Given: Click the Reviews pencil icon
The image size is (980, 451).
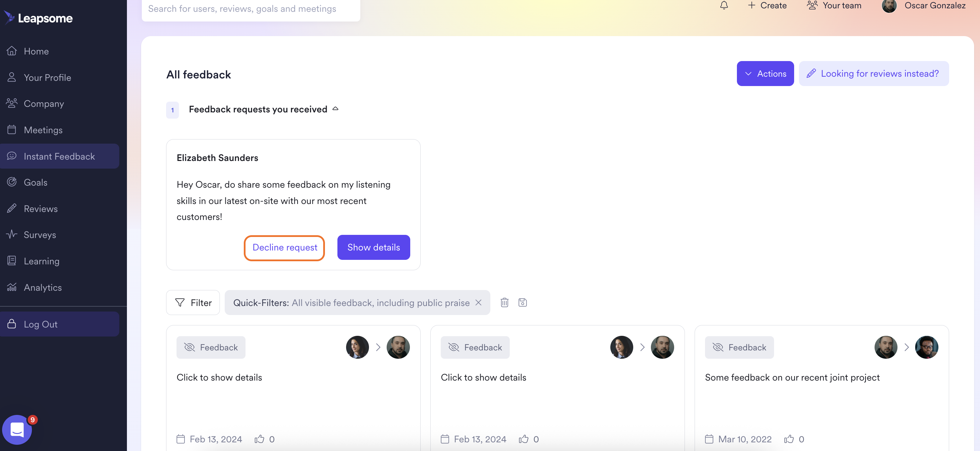Looking at the screenshot, I should 12,208.
